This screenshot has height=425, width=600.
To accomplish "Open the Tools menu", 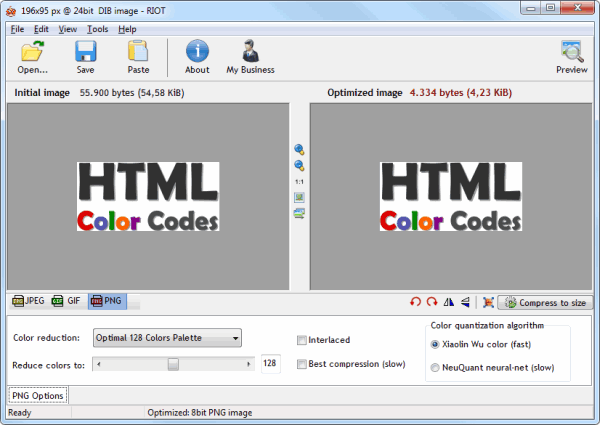I will pyautogui.click(x=98, y=29).
